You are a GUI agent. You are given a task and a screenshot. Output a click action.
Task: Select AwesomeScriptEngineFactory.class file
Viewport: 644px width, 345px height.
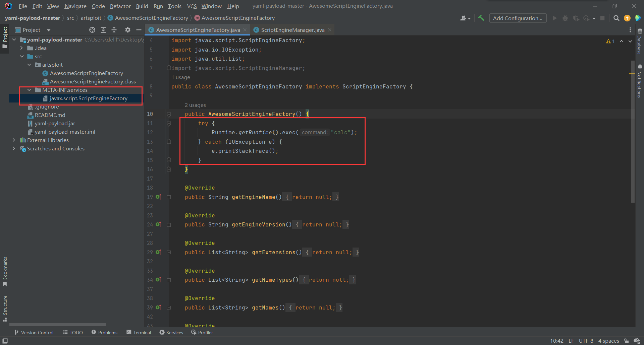coord(93,81)
